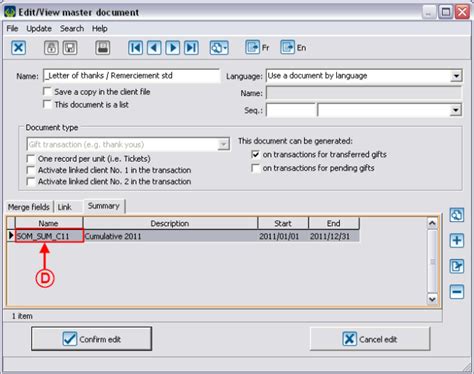474x374 pixels.
Task: Go to last record arrow
Action: click(191, 48)
